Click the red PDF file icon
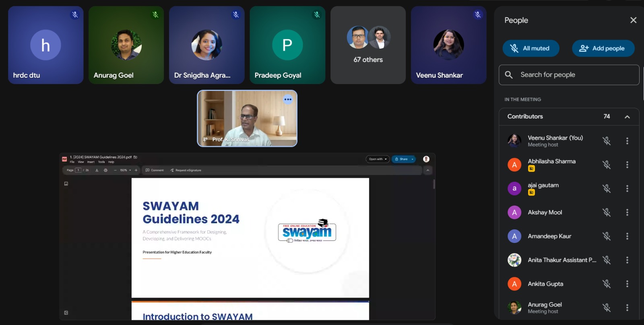The width and height of the screenshot is (644, 325). click(64, 159)
